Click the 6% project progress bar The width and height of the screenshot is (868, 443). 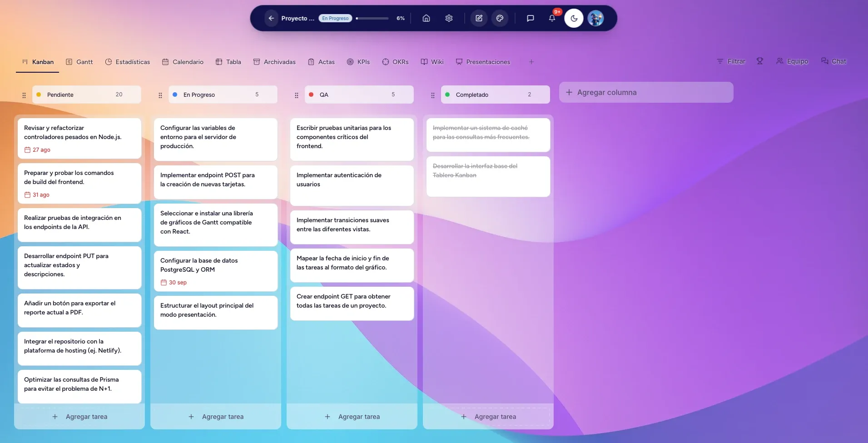[x=372, y=18]
